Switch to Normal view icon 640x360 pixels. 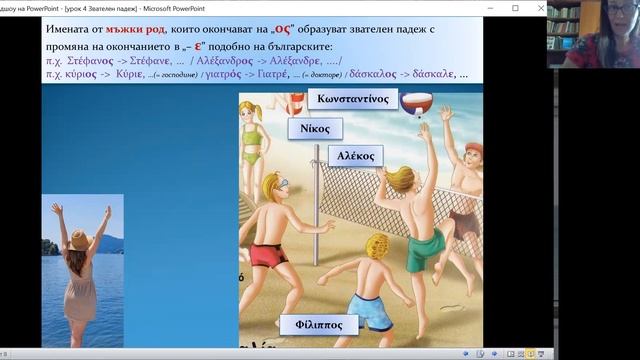pyautogui.click(x=511, y=354)
